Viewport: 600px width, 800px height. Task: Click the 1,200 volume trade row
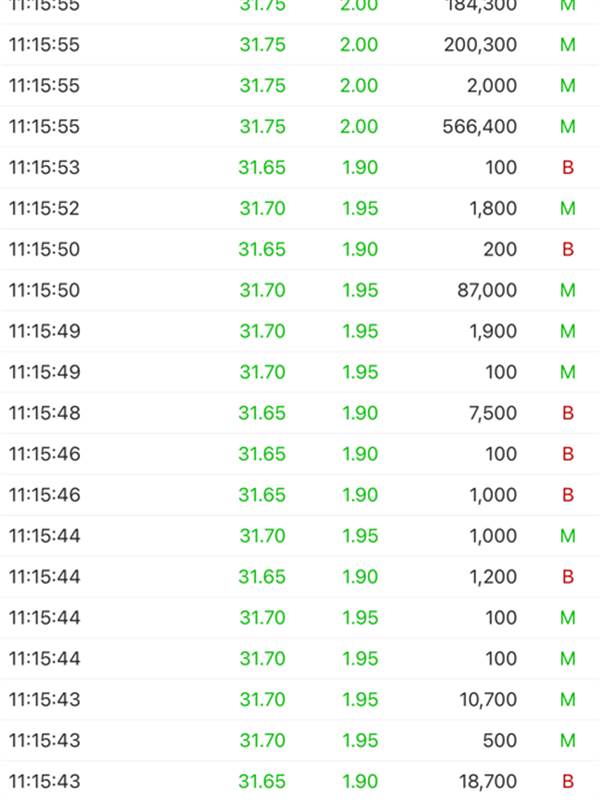(300, 577)
